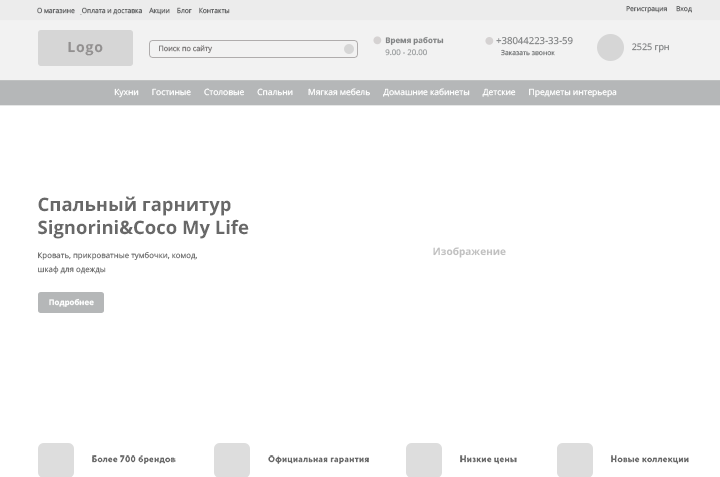The image size is (720, 477).
Task: Open the Блог link
Action: pyautogui.click(x=184, y=11)
